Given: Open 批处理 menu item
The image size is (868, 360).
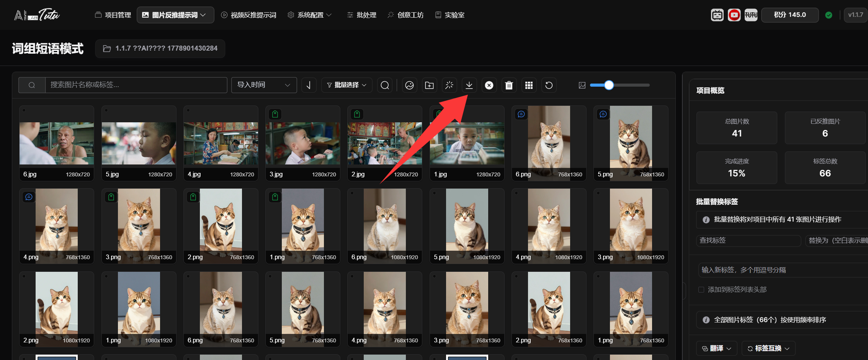Looking at the screenshot, I should pyautogui.click(x=362, y=15).
